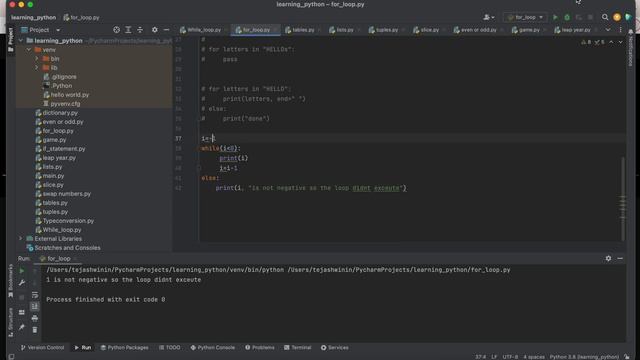
Task: Go to next highlighted error arrow
Action: click(620, 42)
